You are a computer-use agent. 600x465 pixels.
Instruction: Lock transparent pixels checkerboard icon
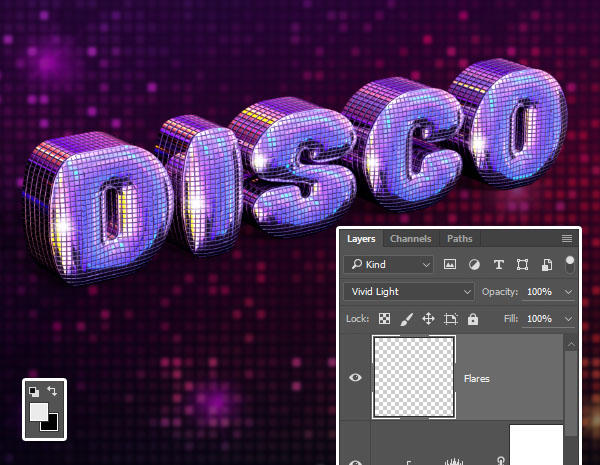[384, 318]
